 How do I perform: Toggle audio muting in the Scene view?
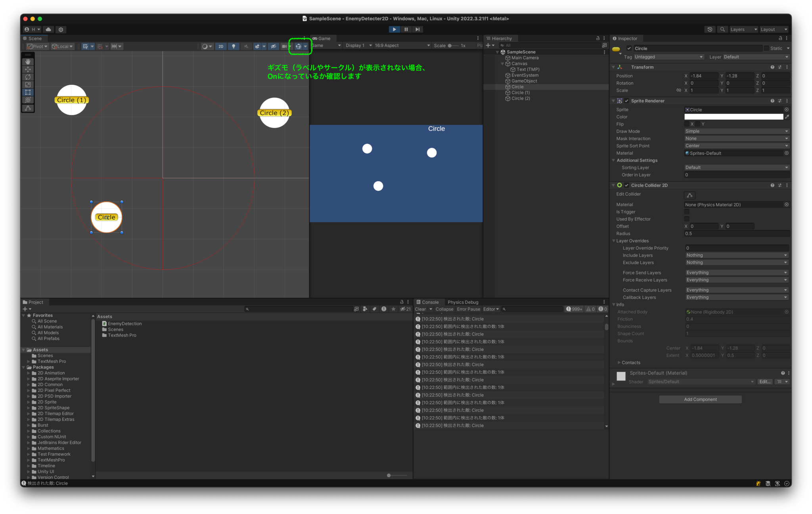[247, 46]
